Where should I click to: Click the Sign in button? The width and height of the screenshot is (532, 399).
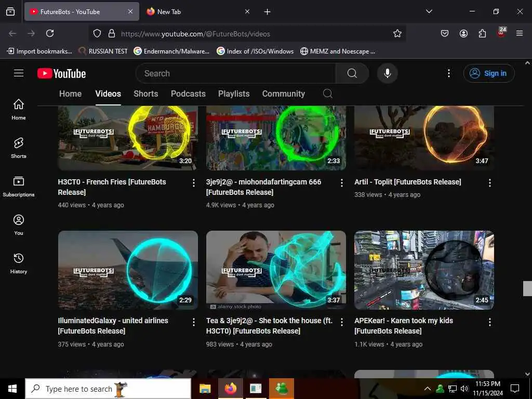tap(489, 73)
